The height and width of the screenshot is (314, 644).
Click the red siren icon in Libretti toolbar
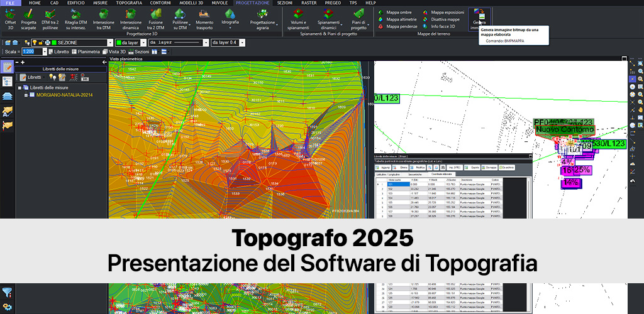[x=74, y=77]
